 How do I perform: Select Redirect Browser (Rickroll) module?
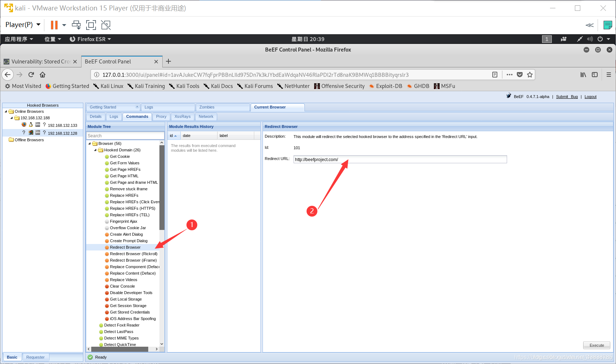pyautogui.click(x=133, y=254)
